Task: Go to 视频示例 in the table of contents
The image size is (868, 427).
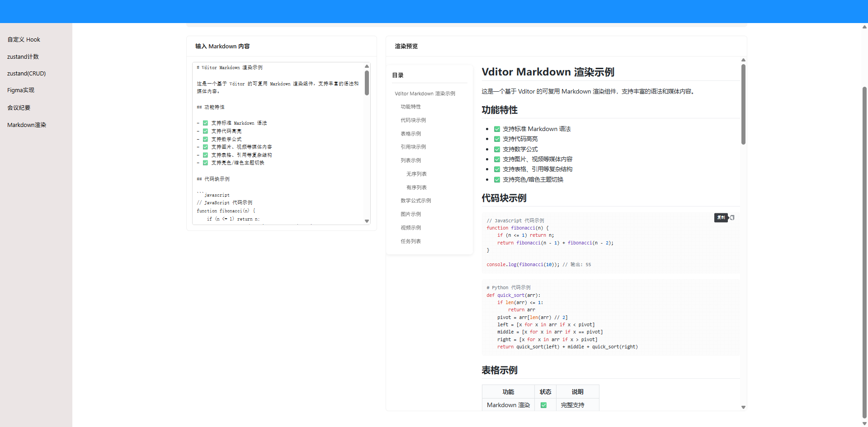Action: click(x=410, y=228)
